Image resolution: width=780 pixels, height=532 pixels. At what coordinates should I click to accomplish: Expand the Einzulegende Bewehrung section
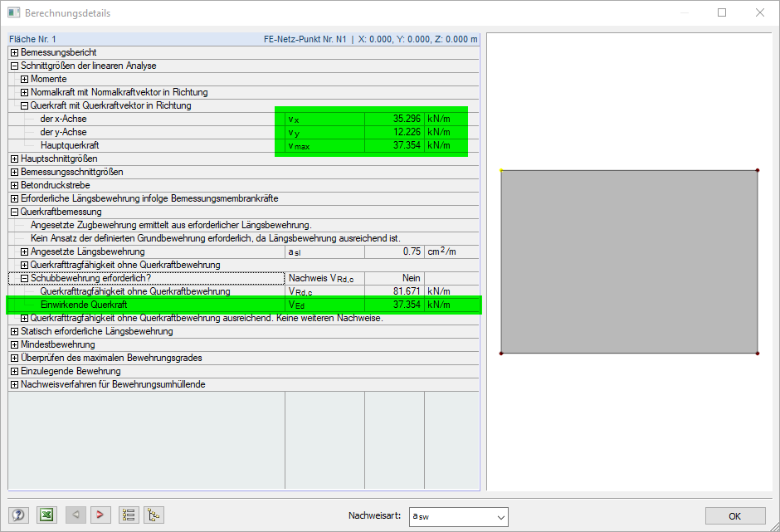(x=14, y=371)
